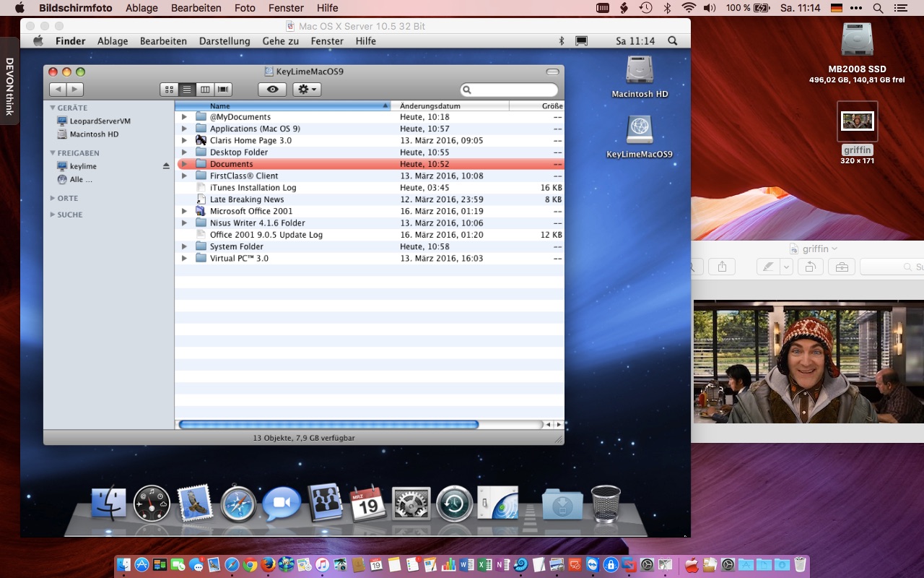Sort the file list by Größe column
Image resolution: width=924 pixels, height=578 pixels.
[x=537, y=106]
